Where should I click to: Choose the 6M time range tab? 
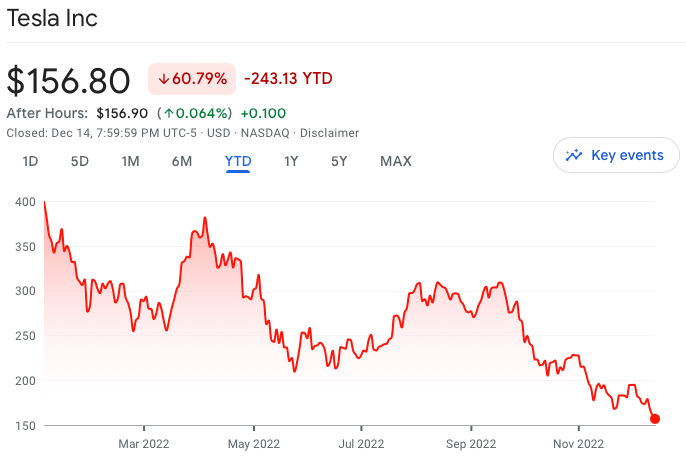[x=181, y=161]
